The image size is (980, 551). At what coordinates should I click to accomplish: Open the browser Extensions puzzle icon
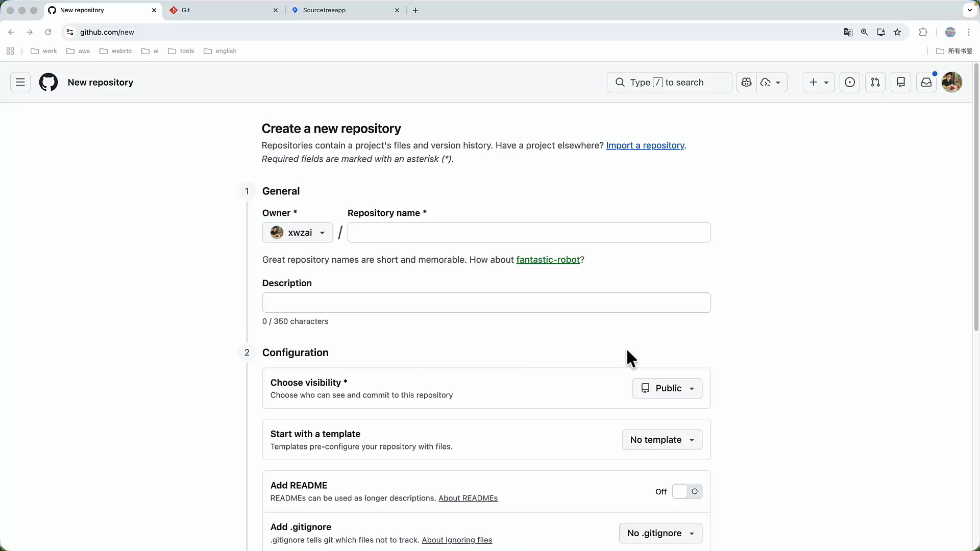pyautogui.click(x=923, y=32)
